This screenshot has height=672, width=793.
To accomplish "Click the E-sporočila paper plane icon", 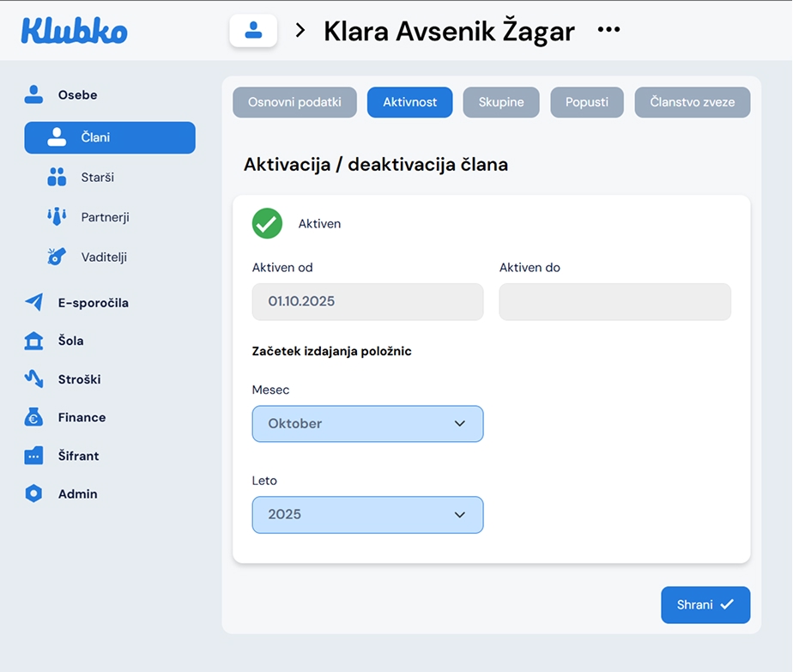I will [x=33, y=302].
